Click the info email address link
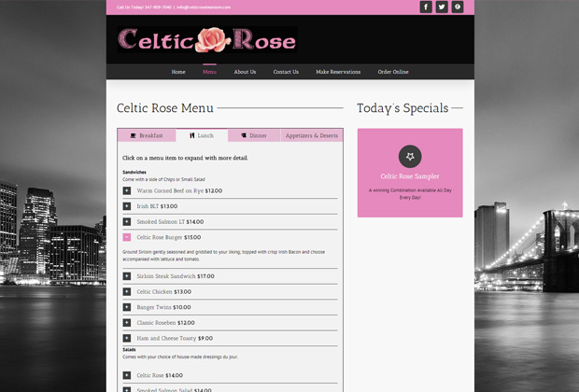 (204, 7)
